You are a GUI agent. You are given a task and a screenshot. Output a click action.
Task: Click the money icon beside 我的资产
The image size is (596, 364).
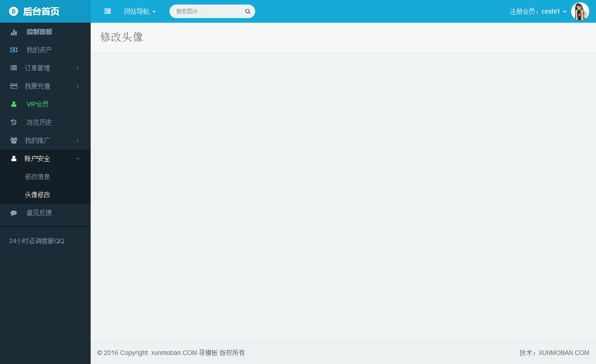(x=14, y=50)
